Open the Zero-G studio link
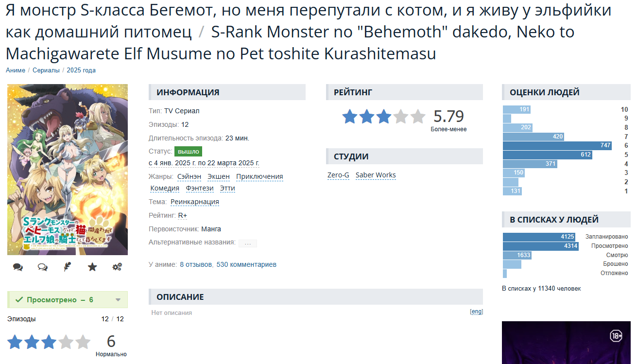Image resolution: width=637 pixels, height=364 pixels. pyautogui.click(x=338, y=175)
